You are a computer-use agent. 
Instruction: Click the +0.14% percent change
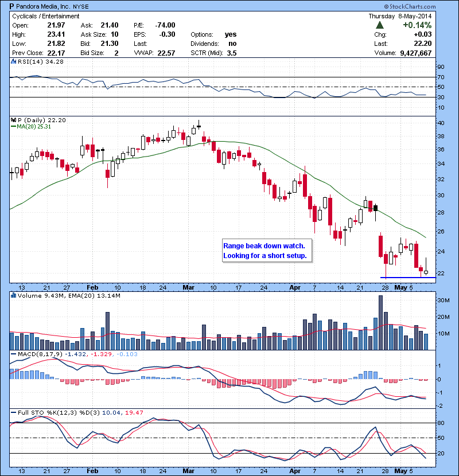(x=417, y=25)
